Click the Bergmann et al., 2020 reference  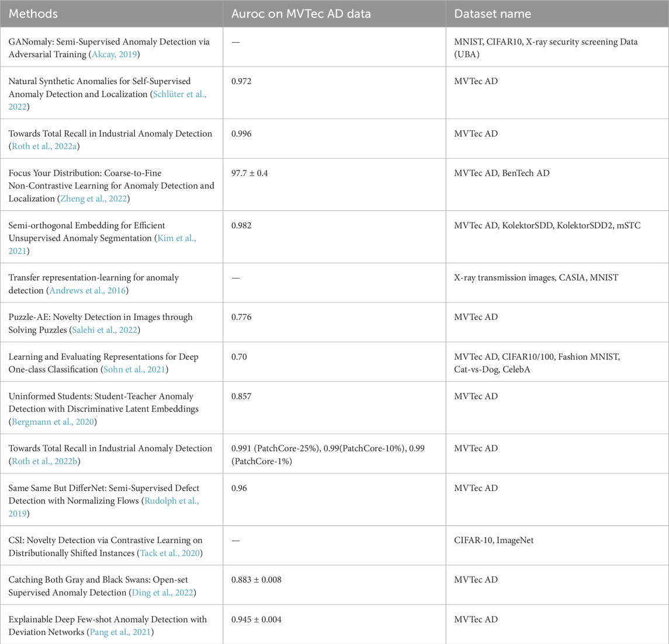pos(53,422)
